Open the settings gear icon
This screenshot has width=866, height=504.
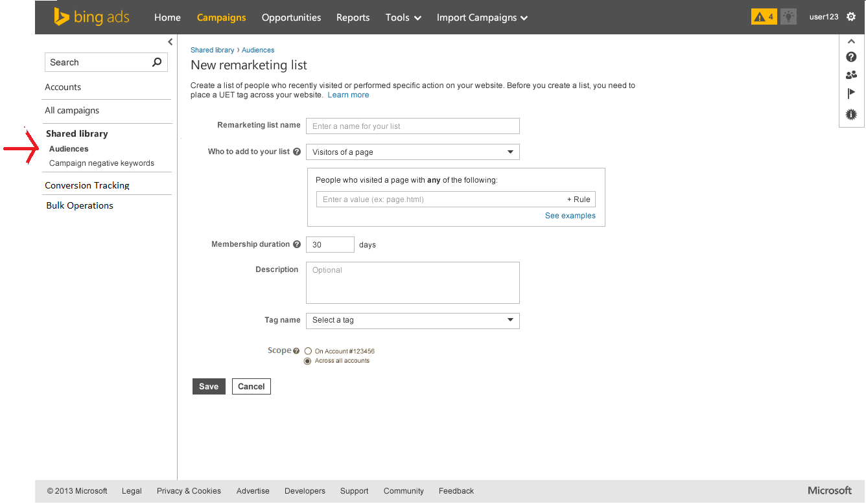[851, 17]
